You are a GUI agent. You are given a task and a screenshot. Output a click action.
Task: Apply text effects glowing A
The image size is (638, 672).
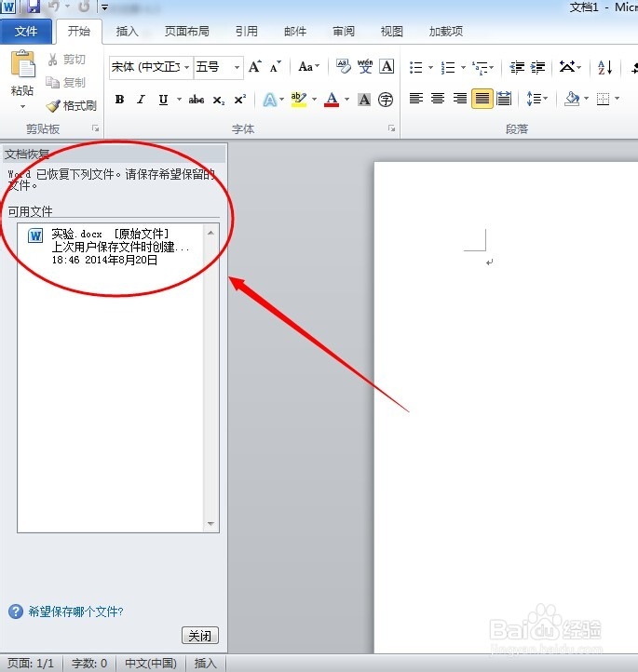tap(270, 100)
